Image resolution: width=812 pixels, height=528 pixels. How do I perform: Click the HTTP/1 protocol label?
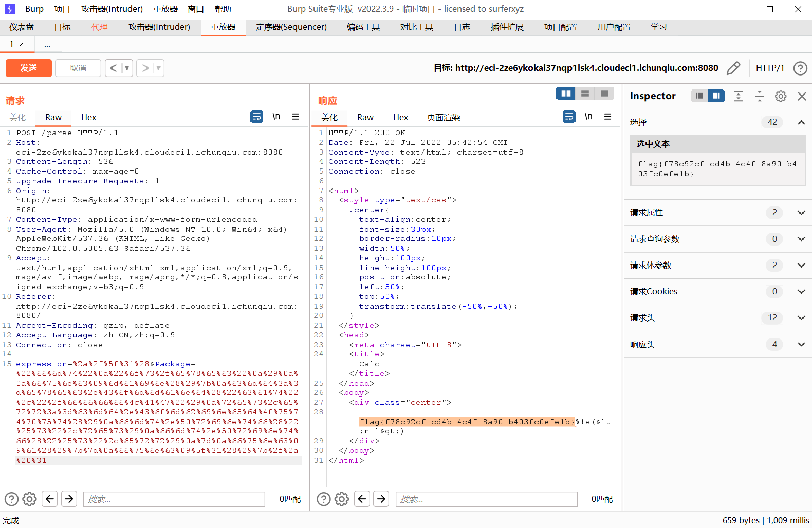click(769, 68)
